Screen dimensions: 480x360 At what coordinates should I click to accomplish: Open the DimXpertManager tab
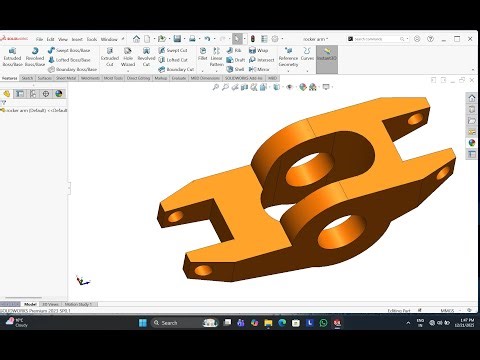(x=46, y=94)
